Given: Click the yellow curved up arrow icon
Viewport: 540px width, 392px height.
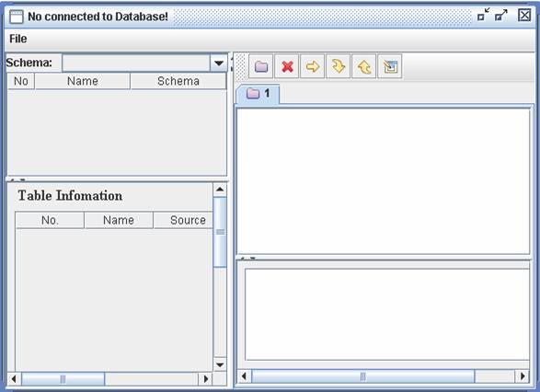Looking at the screenshot, I should (364, 66).
